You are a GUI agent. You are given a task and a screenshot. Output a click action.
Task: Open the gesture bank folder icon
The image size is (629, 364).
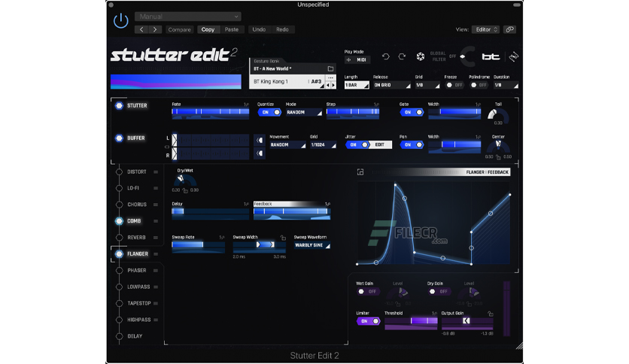point(330,68)
